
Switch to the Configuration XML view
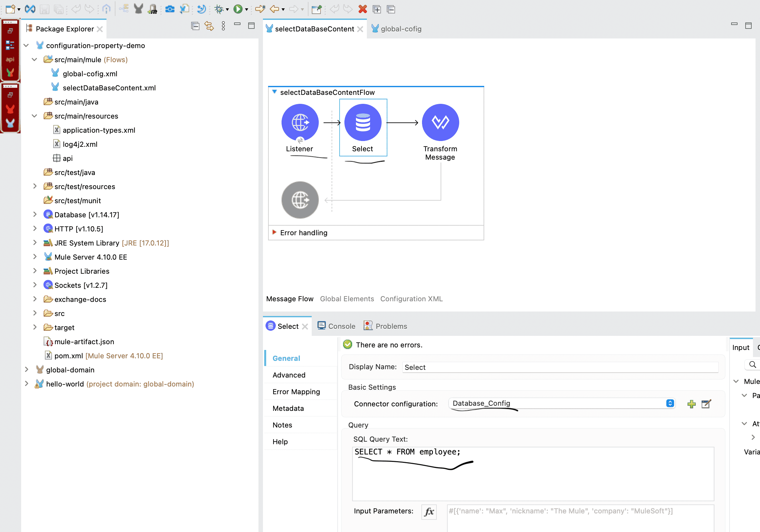(x=411, y=299)
